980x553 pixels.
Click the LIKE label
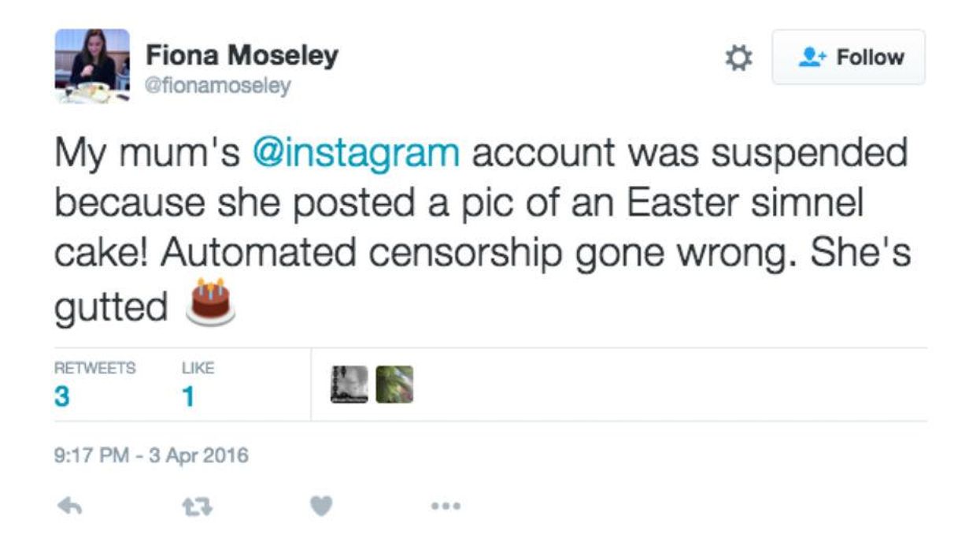(x=198, y=368)
